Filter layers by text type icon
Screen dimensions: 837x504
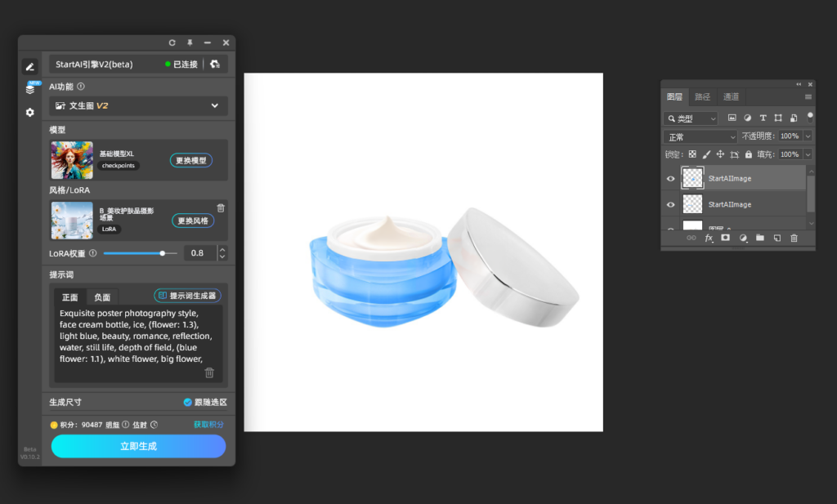pos(763,118)
